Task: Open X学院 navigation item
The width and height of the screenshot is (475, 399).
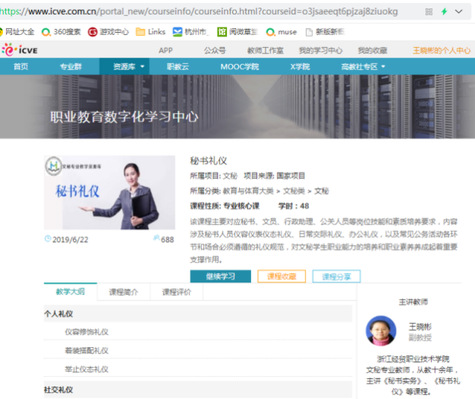Action: click(x=300, y=67)
